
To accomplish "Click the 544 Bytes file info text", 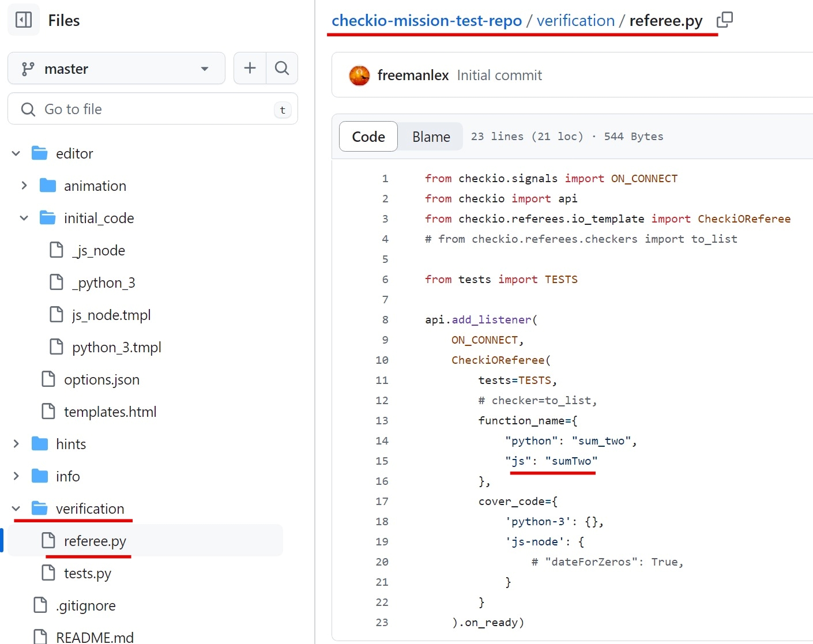I will (x=634, y=137).
